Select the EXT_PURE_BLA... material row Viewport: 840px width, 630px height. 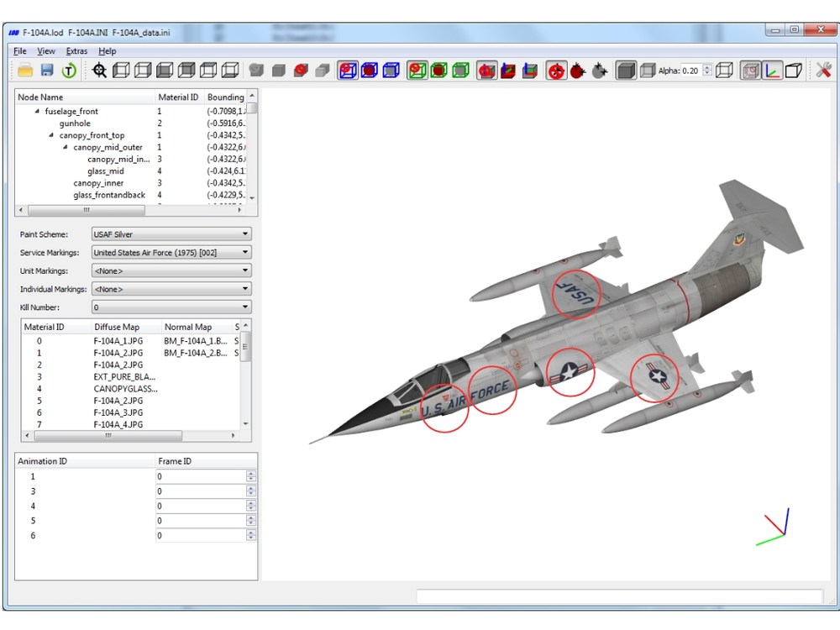(124, 376)
